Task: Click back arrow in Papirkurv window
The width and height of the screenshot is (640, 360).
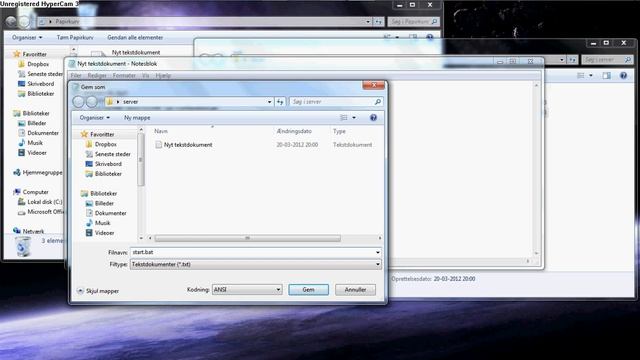Action: pyautogui.click(x=11, y=22)
